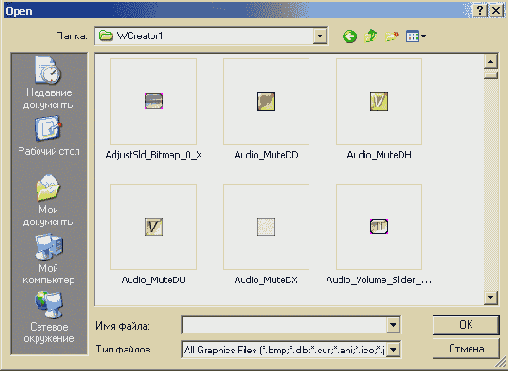Open My Computer (Мой компьютер) in places bar
Image resolution: width=508 pixels, height=371 pixels.
click(x=49, y=259)
